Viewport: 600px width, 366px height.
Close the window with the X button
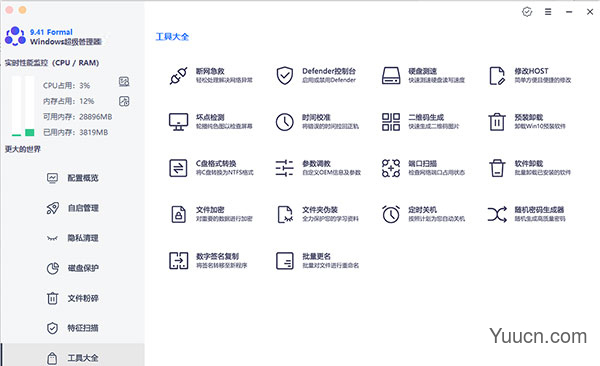point(590,12)
